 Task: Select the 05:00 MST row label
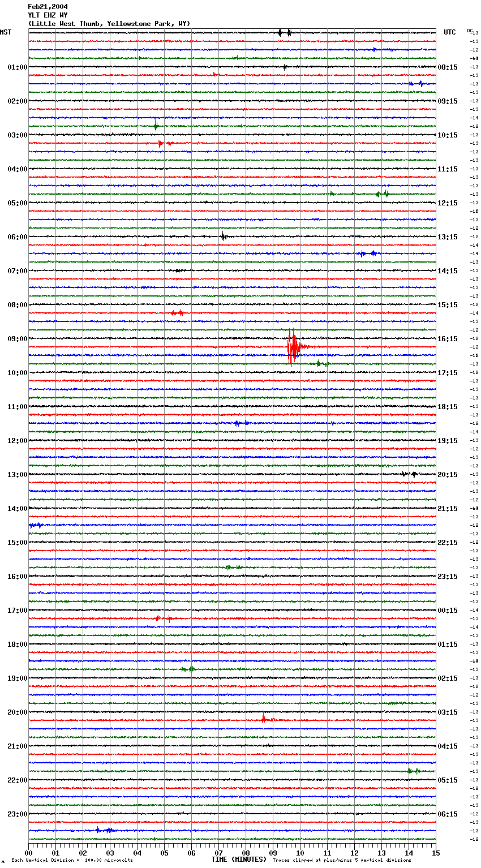[18, 203]
